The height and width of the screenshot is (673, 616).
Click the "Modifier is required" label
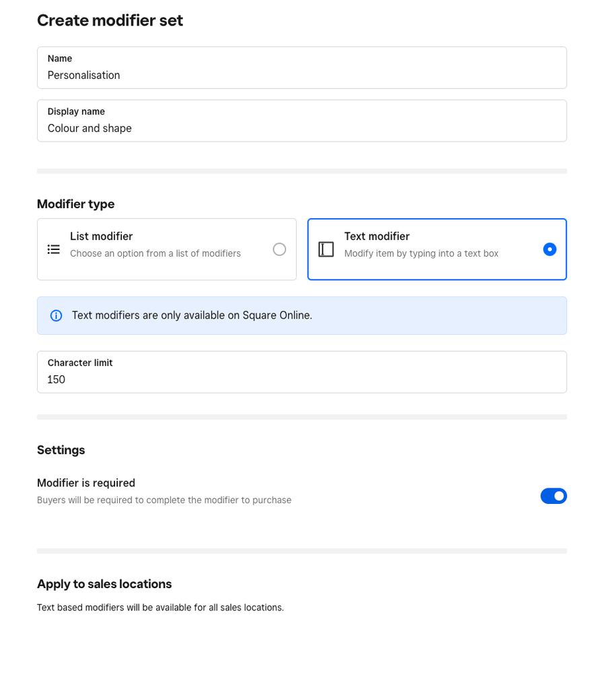[86, 483]
